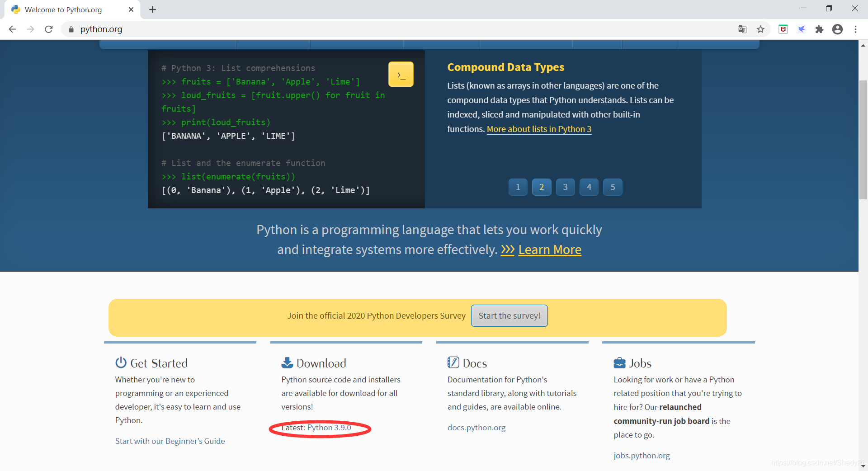Click the site lock icon

tap(71, 29)
